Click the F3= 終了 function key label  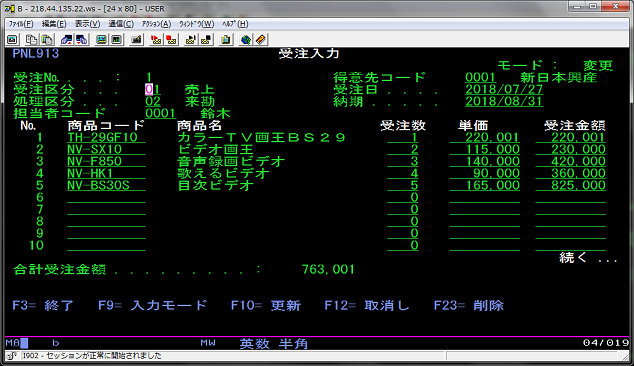pos(43,305)
